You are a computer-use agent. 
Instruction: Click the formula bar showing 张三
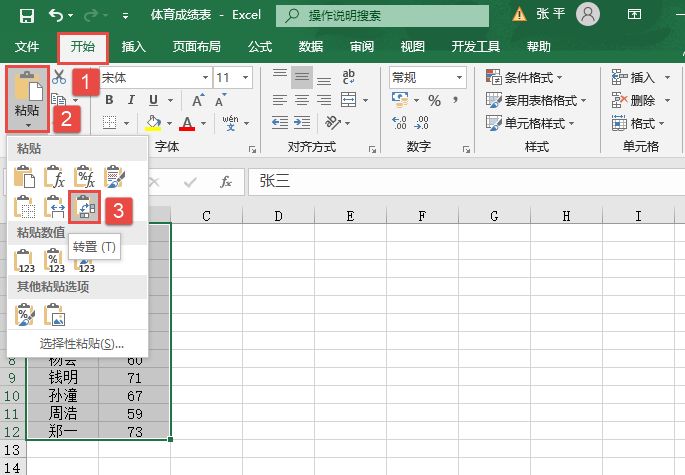click(467, 181)
